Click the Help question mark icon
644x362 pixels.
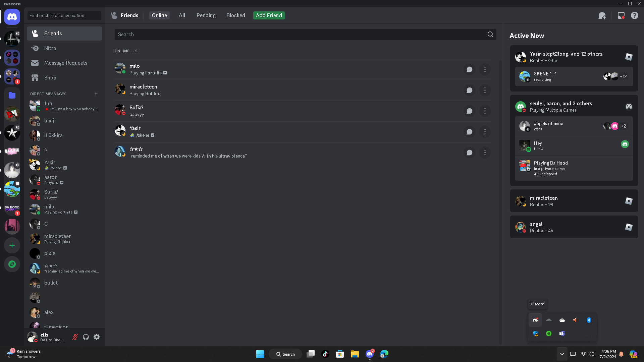pos(634,16)
